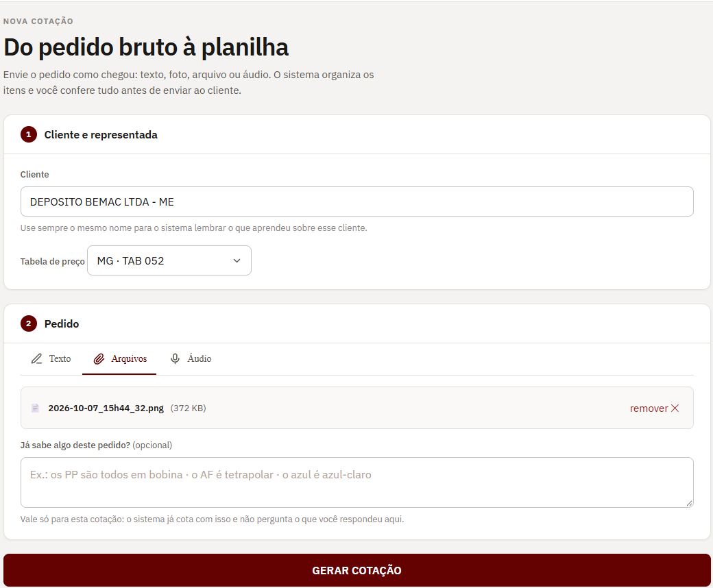
Task: Click the optional order notes textarea
Action: coord(357,482)
